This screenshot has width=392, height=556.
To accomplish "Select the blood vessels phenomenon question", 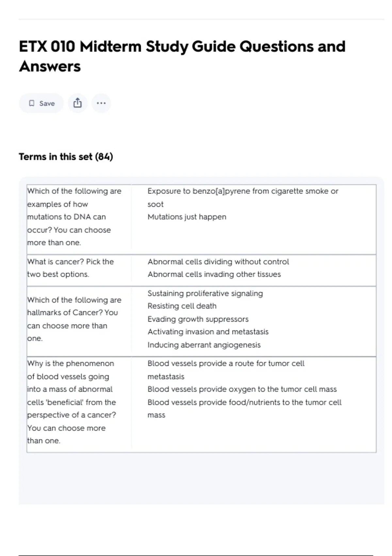I will pyautogui.click(x=72, y=402).
